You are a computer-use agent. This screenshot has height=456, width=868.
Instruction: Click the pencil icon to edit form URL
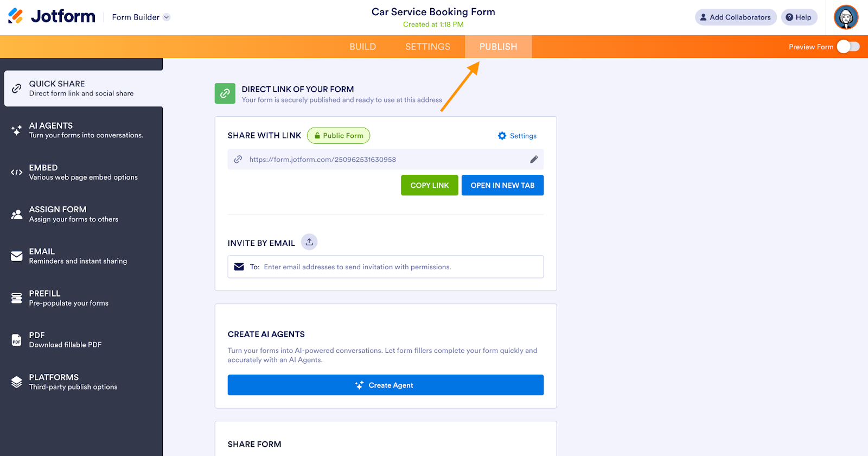click(534, 160)
